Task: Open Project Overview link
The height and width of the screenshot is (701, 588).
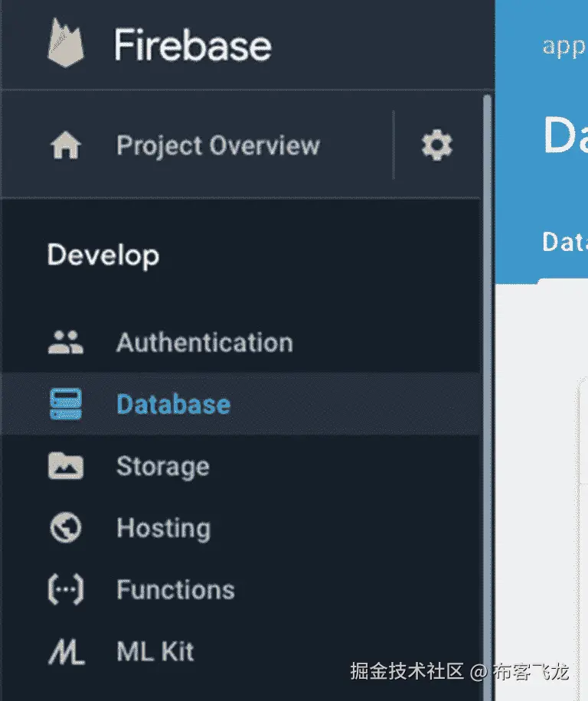Action: tap(217, 145)
